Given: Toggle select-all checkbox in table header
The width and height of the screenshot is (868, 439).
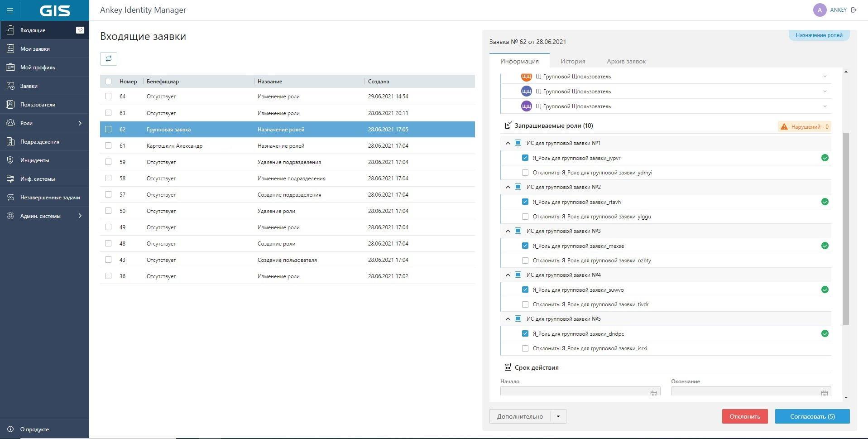Looking at the screenshot, I should (x=108, y=82).
